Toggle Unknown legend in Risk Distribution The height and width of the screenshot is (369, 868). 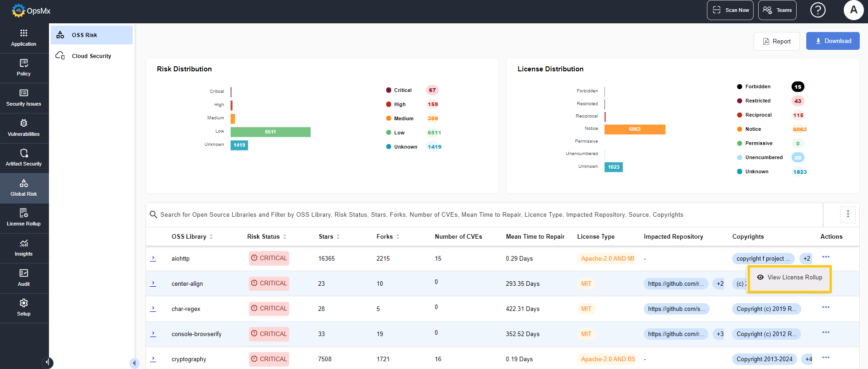tap(405, 147)
